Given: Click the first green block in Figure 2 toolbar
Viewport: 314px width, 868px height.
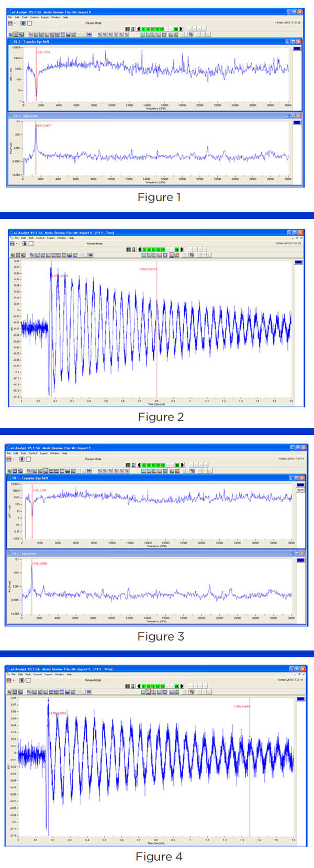Looking at the screenshot, I should (x=143, y=249).
